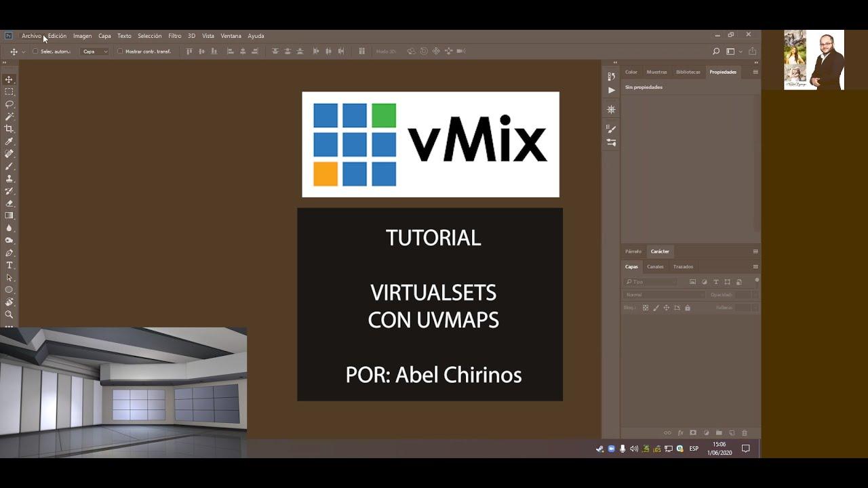Select the History Brush tool
Viewport: 868px width, 488px height.
point(9,191)
